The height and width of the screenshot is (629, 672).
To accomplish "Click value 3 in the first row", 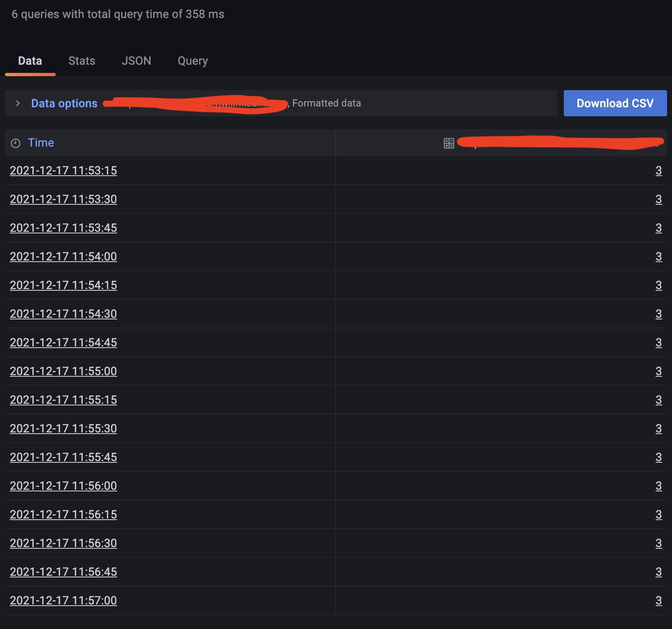I will 659,171.
